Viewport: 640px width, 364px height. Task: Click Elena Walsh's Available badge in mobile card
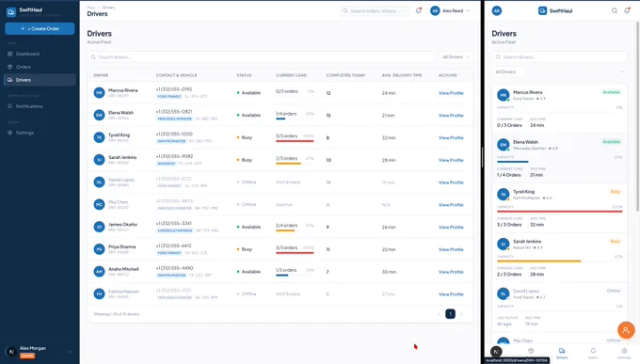(x=612, y=142)
